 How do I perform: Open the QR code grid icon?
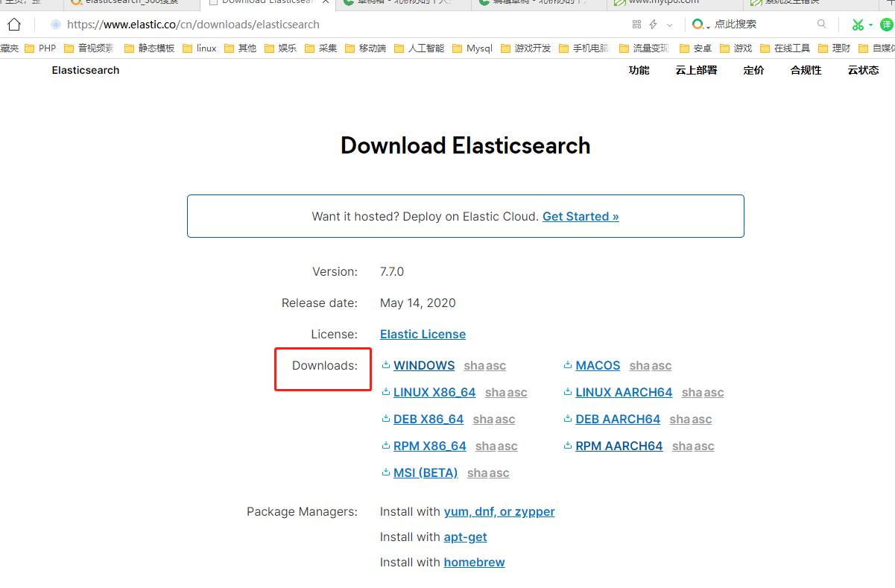(x=636, y=25)
